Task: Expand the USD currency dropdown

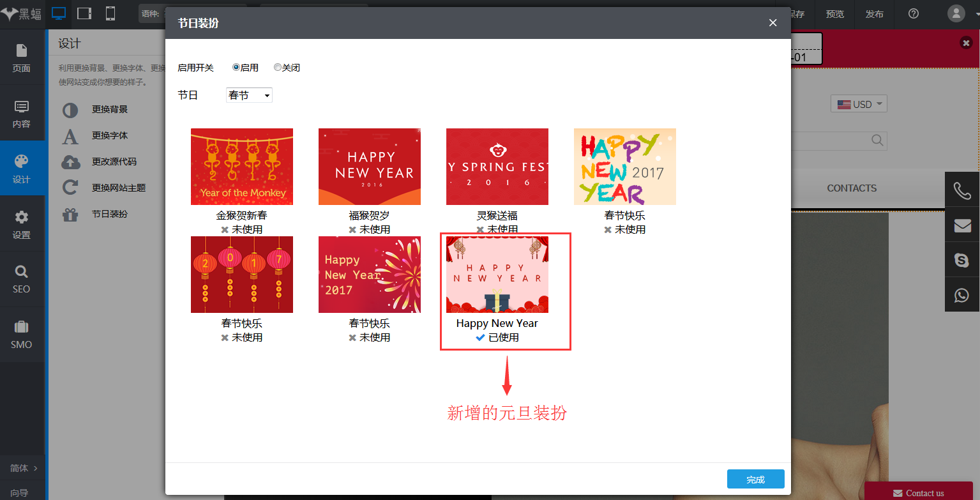Action: point(859,104)
